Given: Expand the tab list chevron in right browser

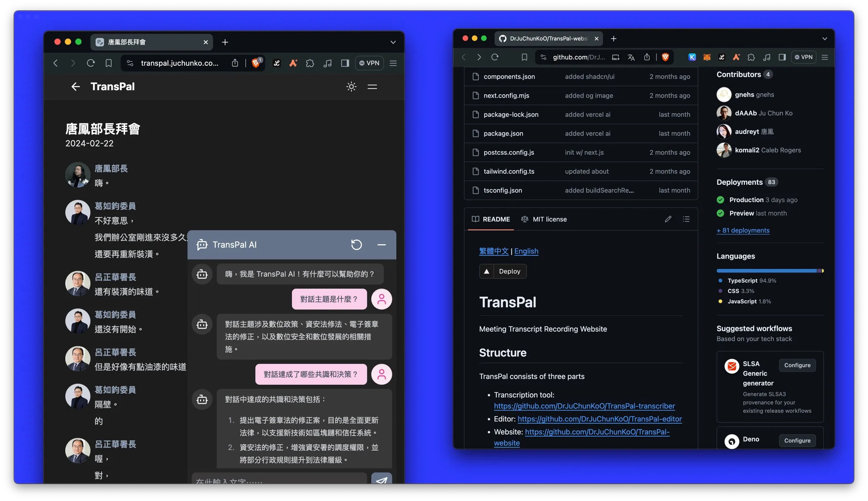Looking at the screenshot, I should click(x=824, y=39).
